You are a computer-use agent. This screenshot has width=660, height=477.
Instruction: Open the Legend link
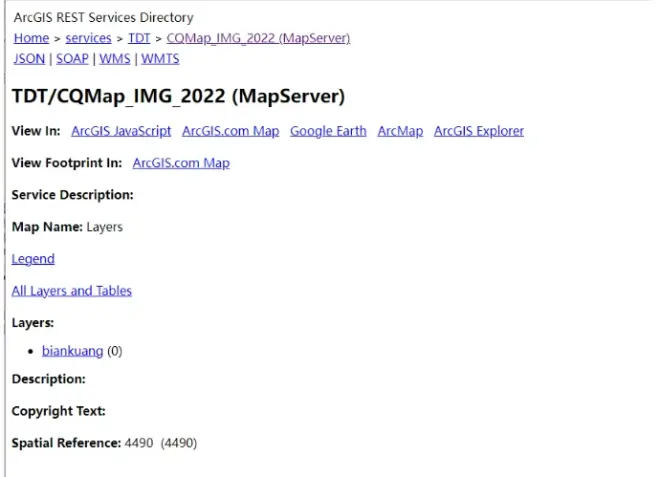point(33,259)
